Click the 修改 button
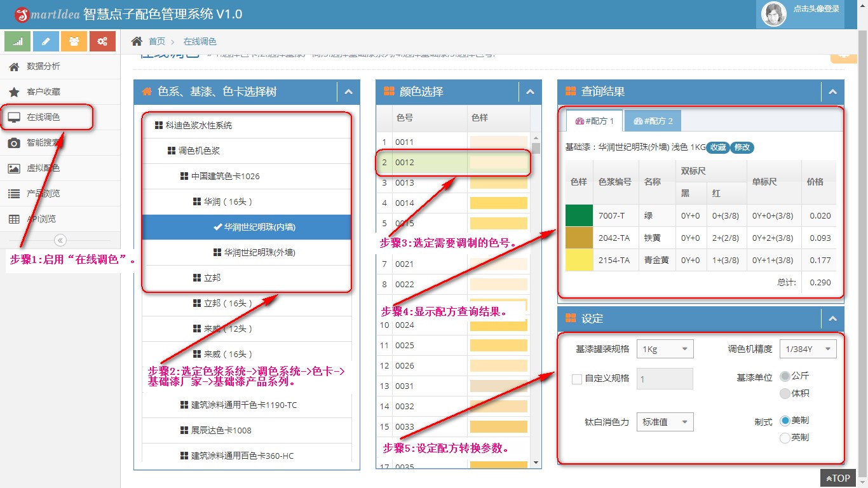Viewport: 868px width, 488px height. pyautogui.click(x=742, y=147)
